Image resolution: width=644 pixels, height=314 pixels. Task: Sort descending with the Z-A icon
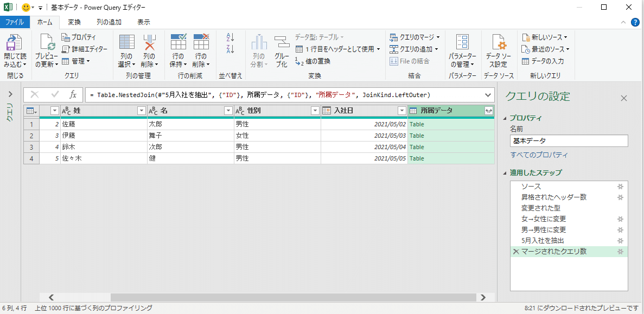point(230,49)
